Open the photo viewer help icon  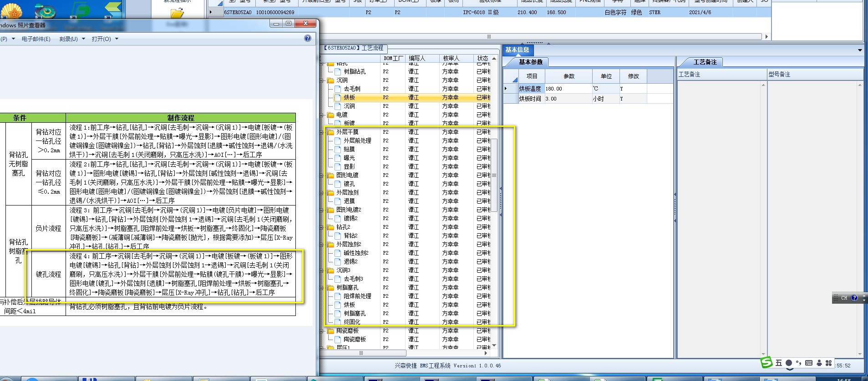tap(308, 39)
